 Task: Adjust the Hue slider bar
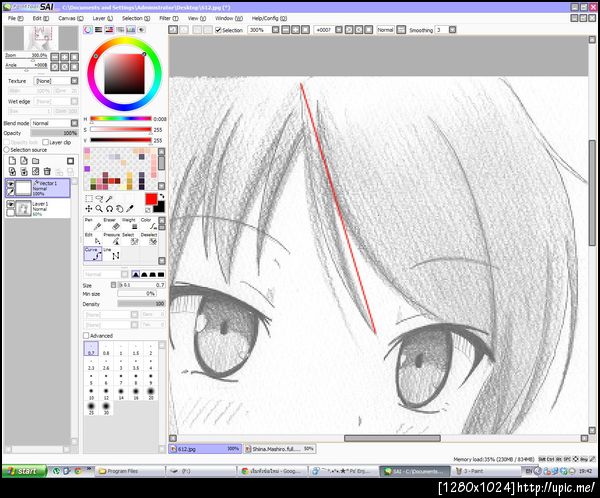(x=121, y=119)
